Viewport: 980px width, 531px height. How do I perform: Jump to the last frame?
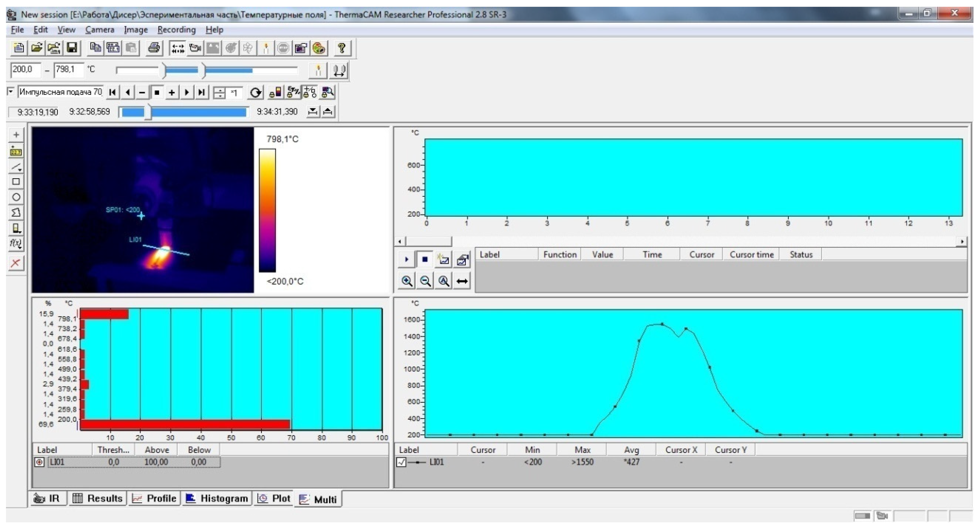point(202,92)
